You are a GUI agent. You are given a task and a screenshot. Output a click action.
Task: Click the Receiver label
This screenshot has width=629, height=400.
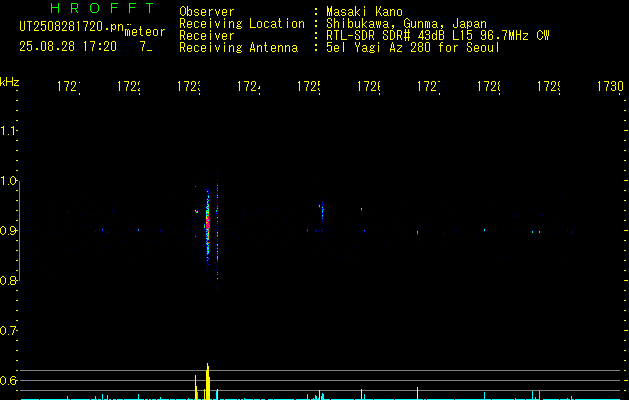pos(207,36)
